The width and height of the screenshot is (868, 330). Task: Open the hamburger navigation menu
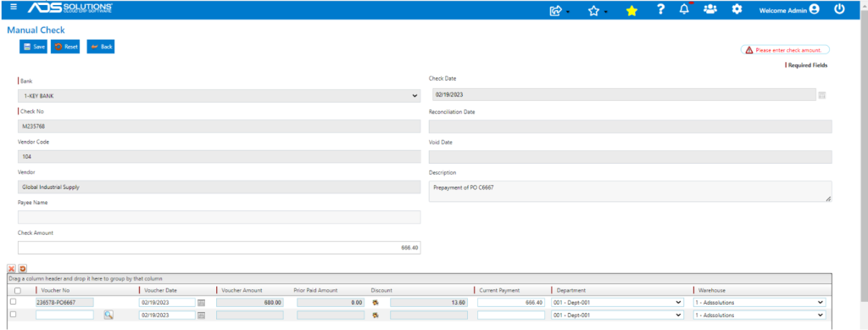pos(14,8)
